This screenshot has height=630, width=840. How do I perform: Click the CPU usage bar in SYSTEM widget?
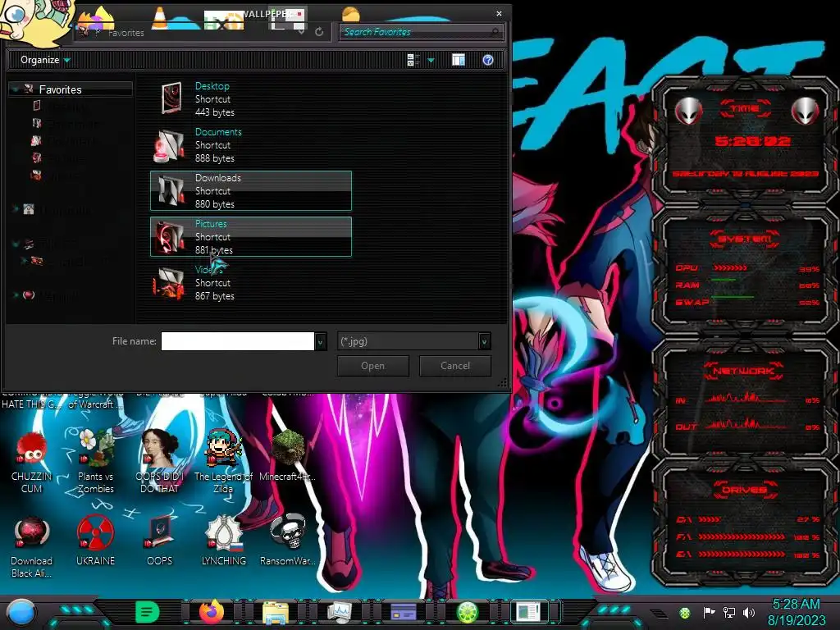tap(730, 268)
